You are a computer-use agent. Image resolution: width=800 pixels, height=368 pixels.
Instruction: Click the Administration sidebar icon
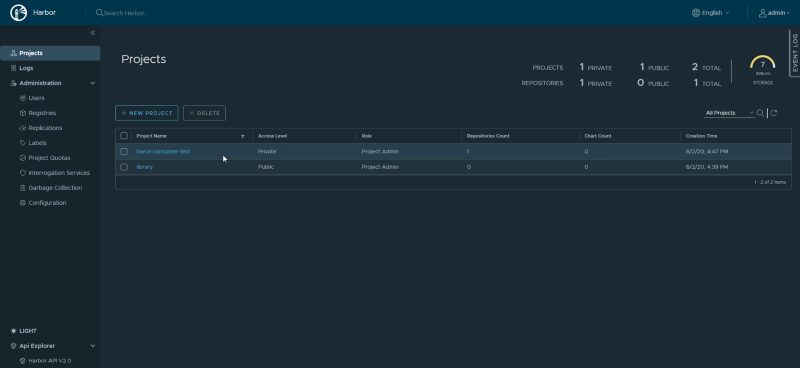pos(14,83)
